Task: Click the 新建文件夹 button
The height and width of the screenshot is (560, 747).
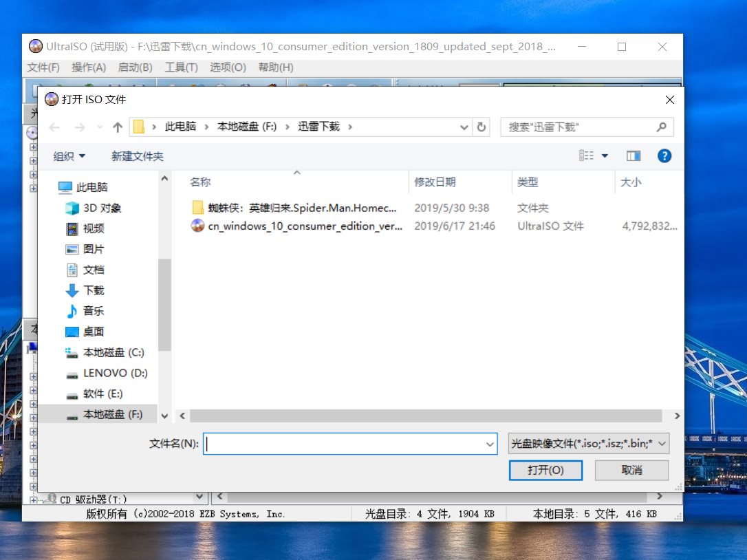Action: [x=137, y=156]
